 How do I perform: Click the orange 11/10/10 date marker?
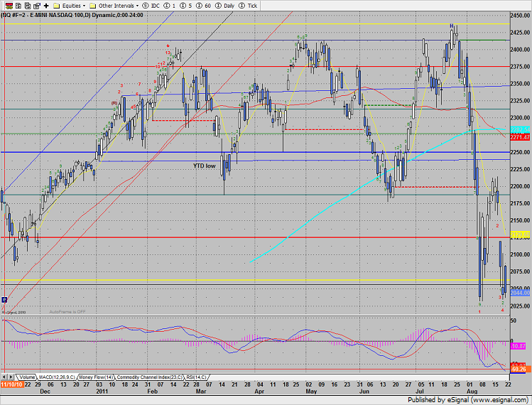[x=12, y=384]
